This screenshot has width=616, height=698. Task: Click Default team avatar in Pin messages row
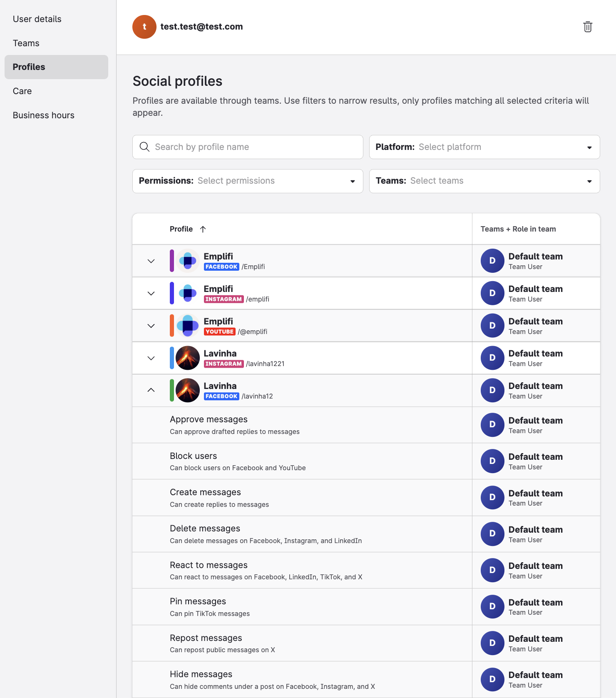point(492,606)
